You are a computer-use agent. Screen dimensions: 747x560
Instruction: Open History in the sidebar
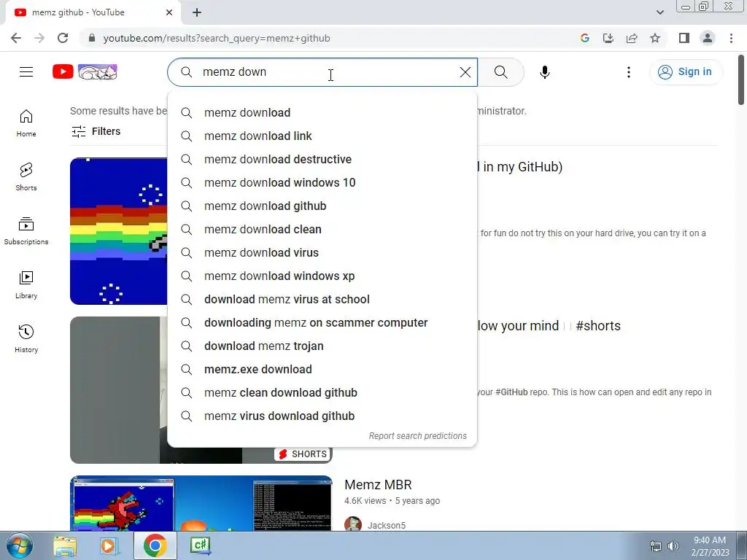(x=26, y=338)
